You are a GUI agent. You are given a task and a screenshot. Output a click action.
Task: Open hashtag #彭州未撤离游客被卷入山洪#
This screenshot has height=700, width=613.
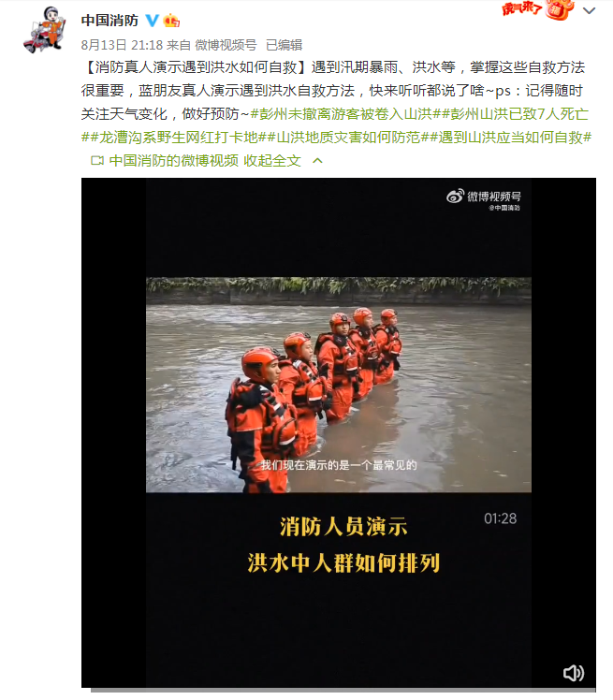[x=345, y=114]
